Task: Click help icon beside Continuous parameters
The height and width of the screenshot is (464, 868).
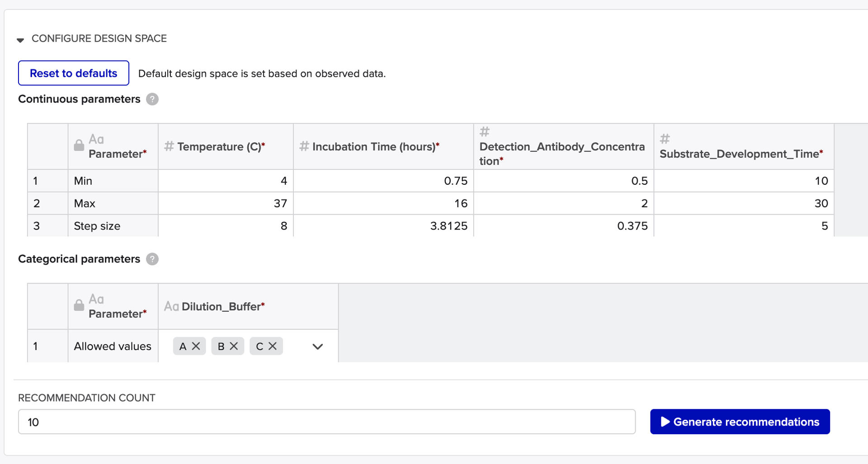Action: 152,99
